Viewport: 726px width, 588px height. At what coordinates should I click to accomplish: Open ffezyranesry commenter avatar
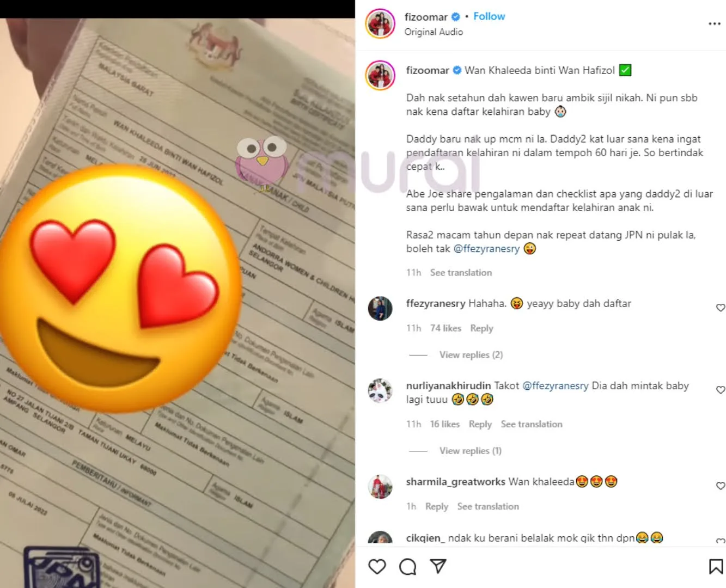coord(380,309)
